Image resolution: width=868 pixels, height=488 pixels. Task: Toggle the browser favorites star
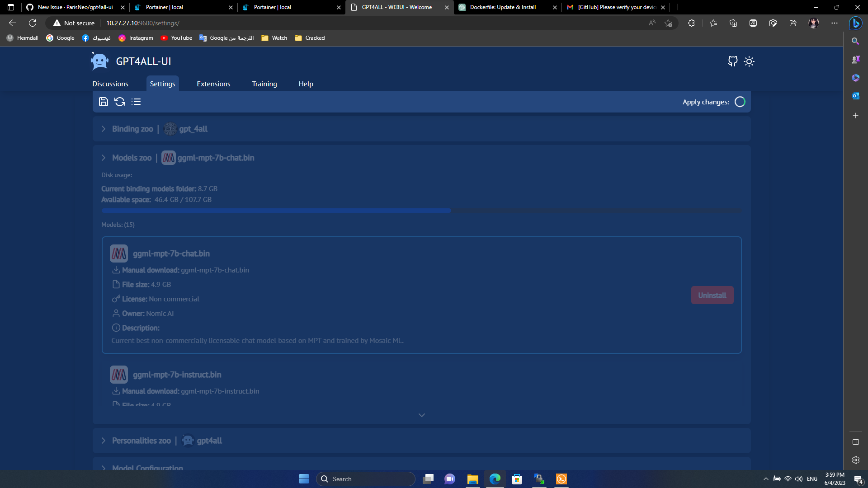coord(669,23)
